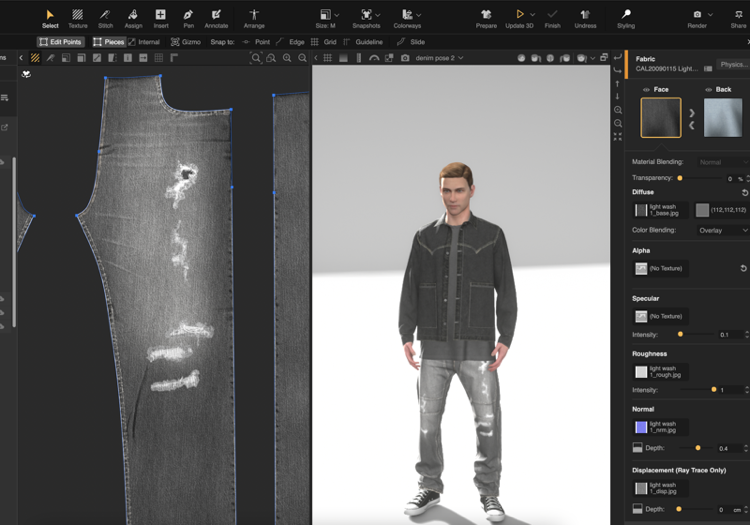Click the Undress avatar tool
Screen dimensions: 750x525
tap(585, 19)
